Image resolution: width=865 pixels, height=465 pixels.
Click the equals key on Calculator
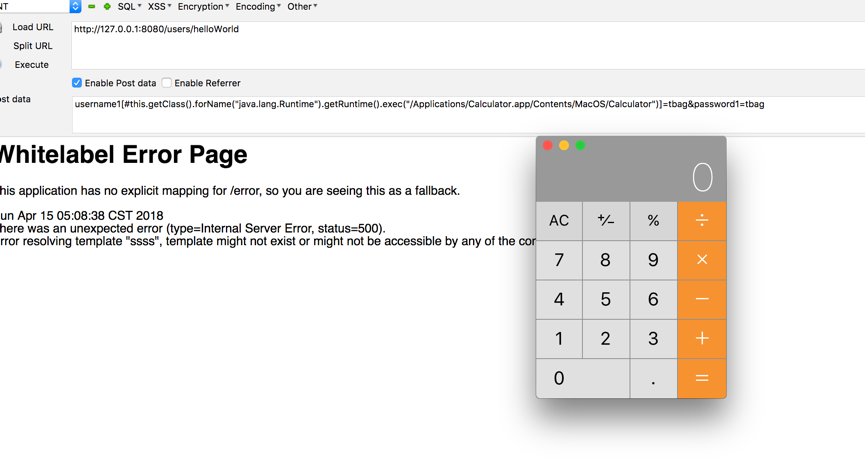pos(702,378)
